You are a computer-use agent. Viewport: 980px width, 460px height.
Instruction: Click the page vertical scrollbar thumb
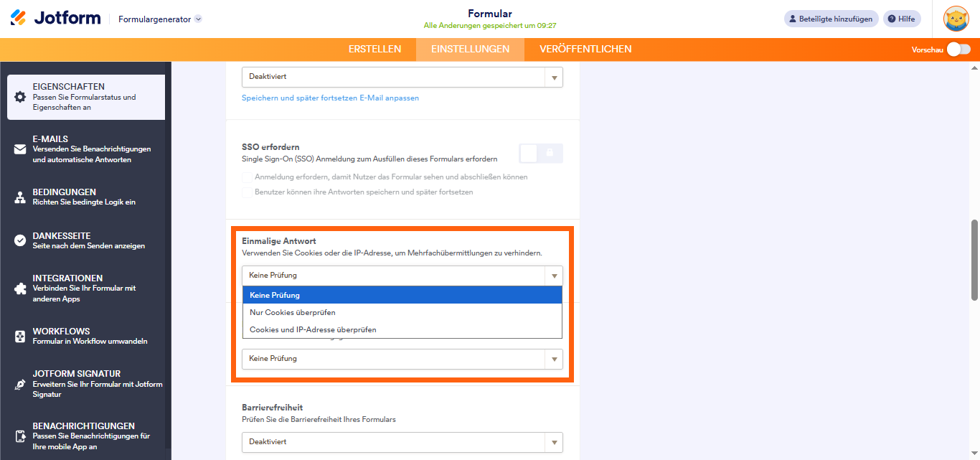coord(974,260)
